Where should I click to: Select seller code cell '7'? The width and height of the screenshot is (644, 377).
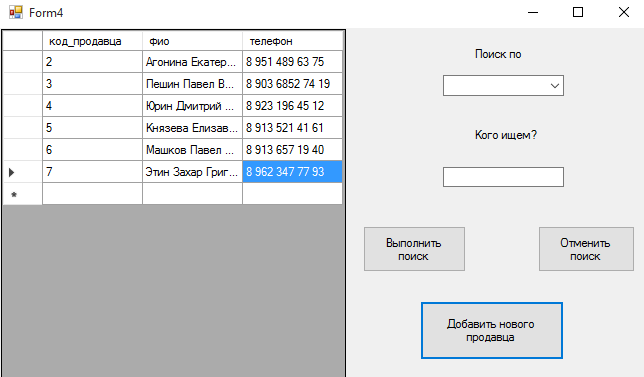(92, 172)
